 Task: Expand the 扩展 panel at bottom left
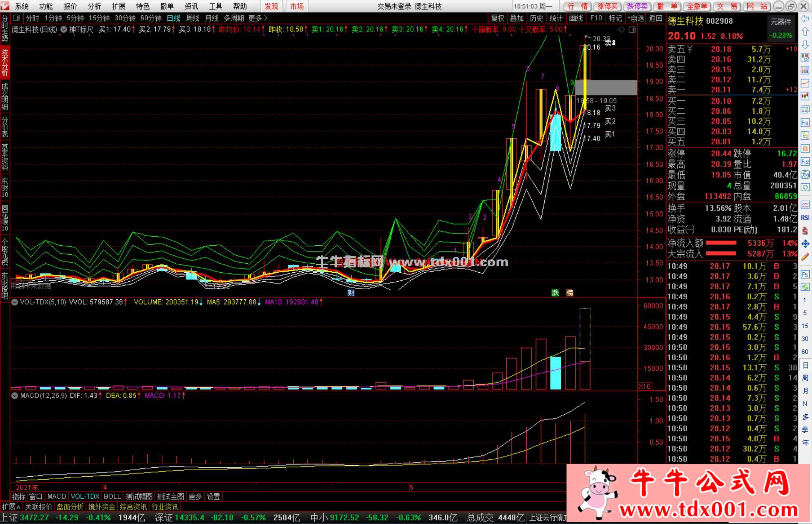(11, 507)
